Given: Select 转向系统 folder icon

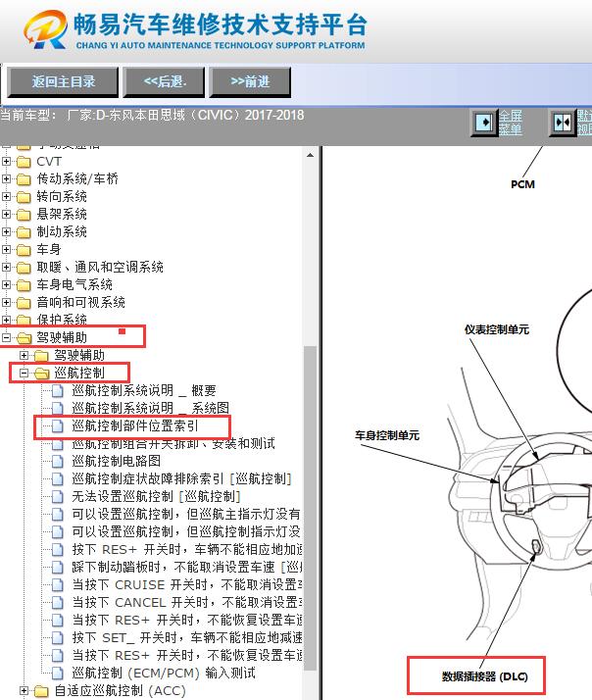Looking at the screenshot, I should click(24, 197).
